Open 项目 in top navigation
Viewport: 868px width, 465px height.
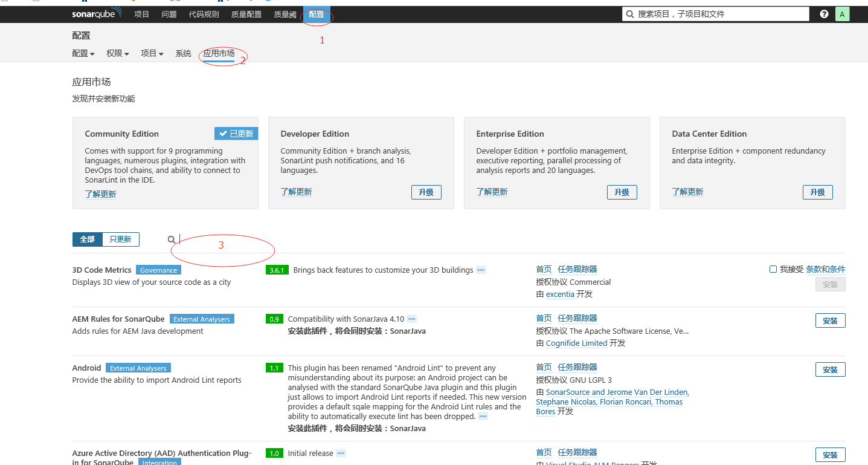[x=142, y=14]
